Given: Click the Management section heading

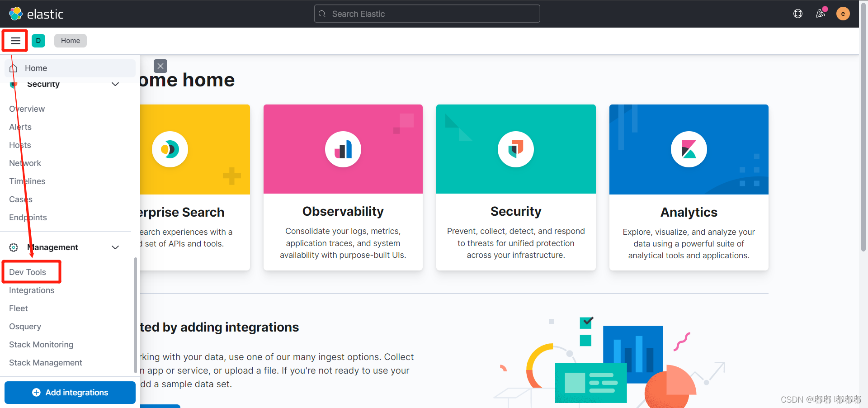Looking at the screenshot, I should point(52,247).
